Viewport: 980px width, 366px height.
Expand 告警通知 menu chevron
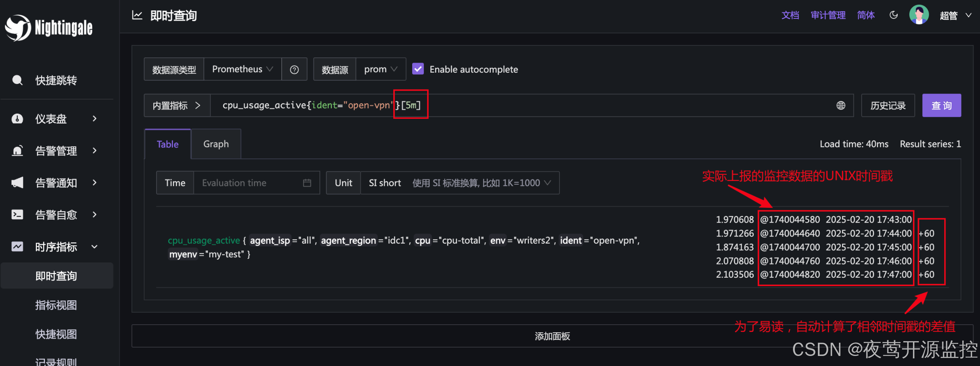click(x=95, y=183)
